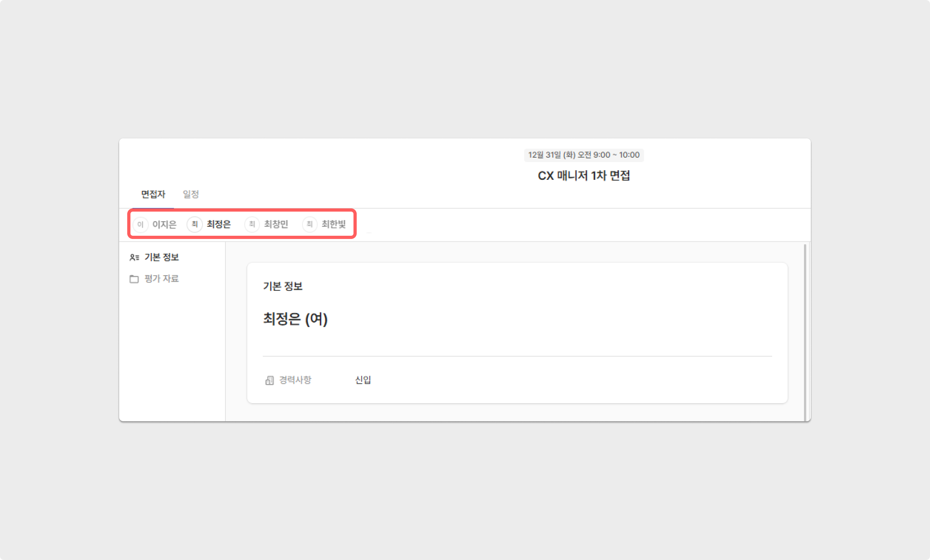Click the 최정은 (여) name heading

click(295, 319)
